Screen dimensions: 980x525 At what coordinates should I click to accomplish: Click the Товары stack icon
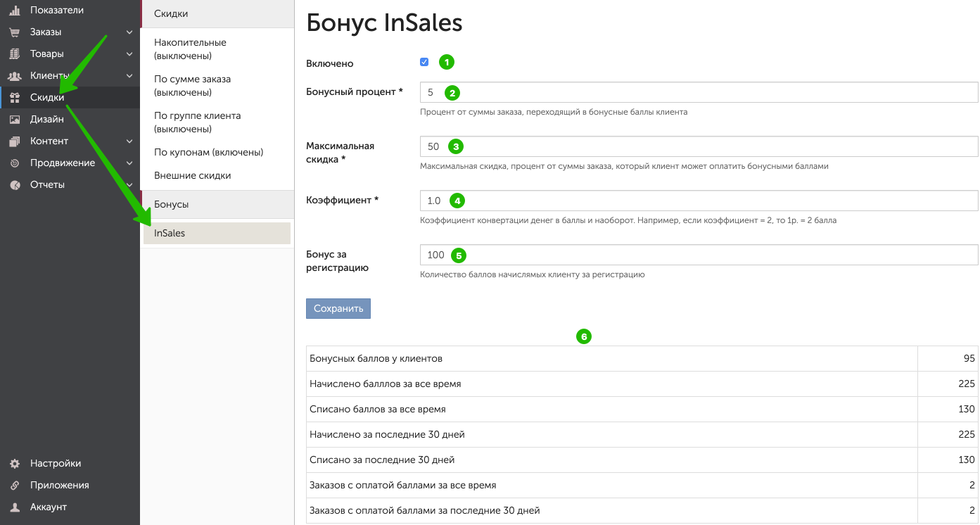tap(15, 53)
